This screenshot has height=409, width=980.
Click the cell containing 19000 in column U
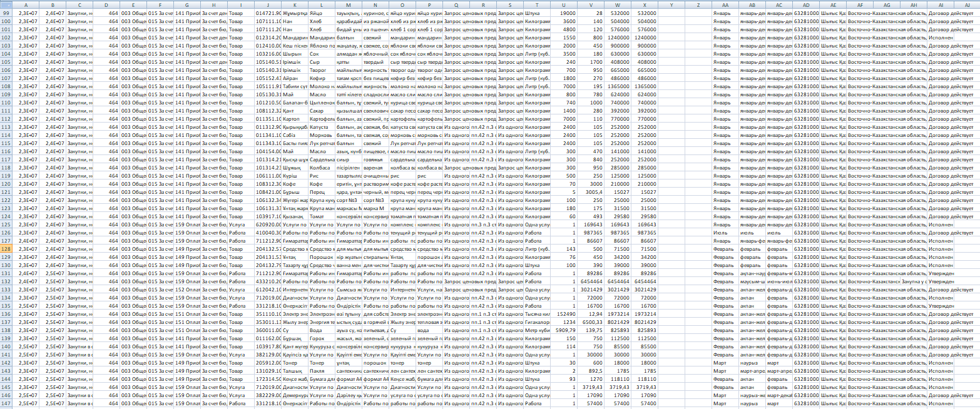click(x=564, y=13)
